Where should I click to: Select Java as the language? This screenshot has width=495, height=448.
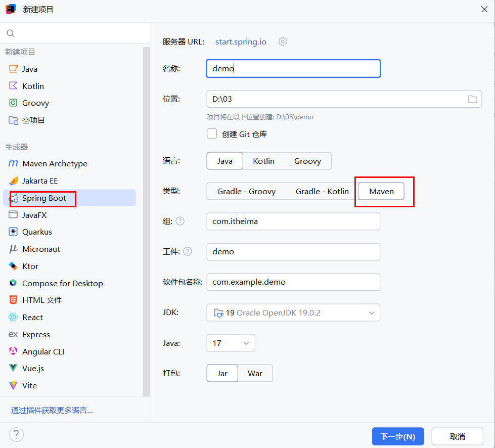pyautogui.click(x=225, y=161)
